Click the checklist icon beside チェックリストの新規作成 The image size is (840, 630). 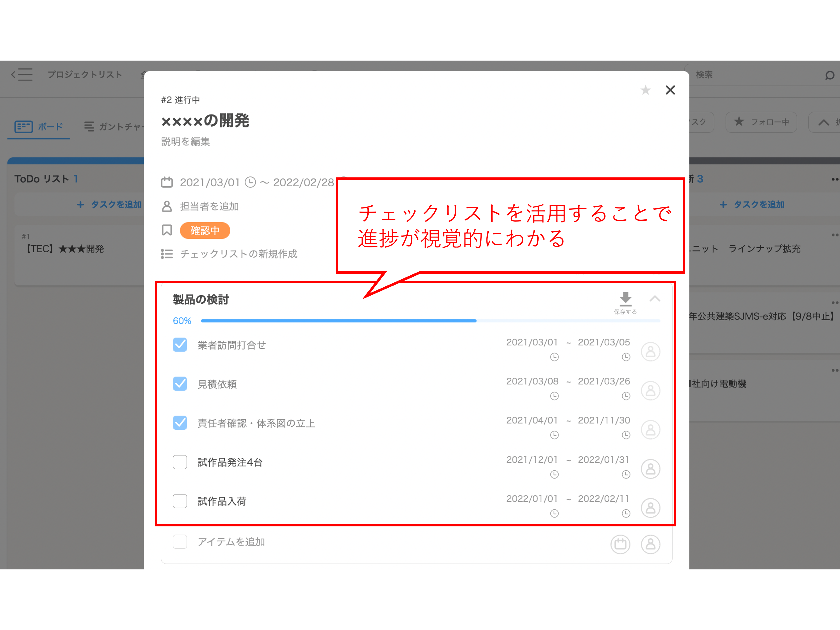pyautogui.click(x=167, y=254)
